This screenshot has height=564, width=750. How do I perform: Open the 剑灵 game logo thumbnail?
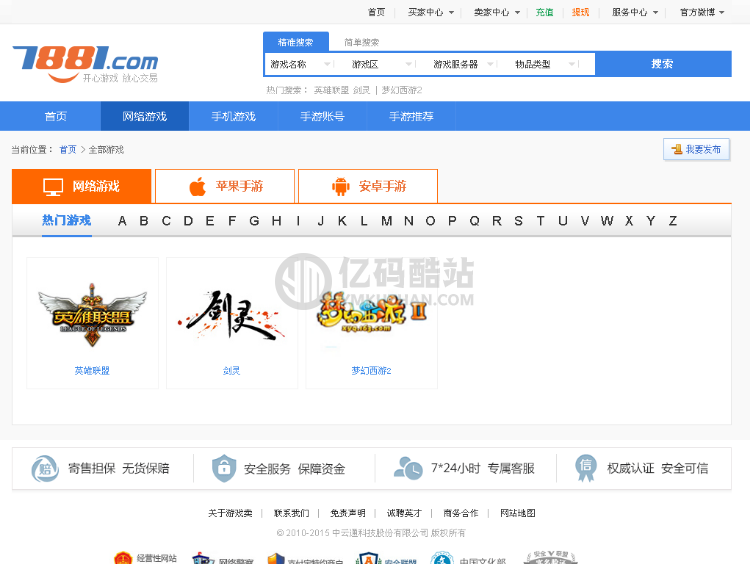[232, 314]
